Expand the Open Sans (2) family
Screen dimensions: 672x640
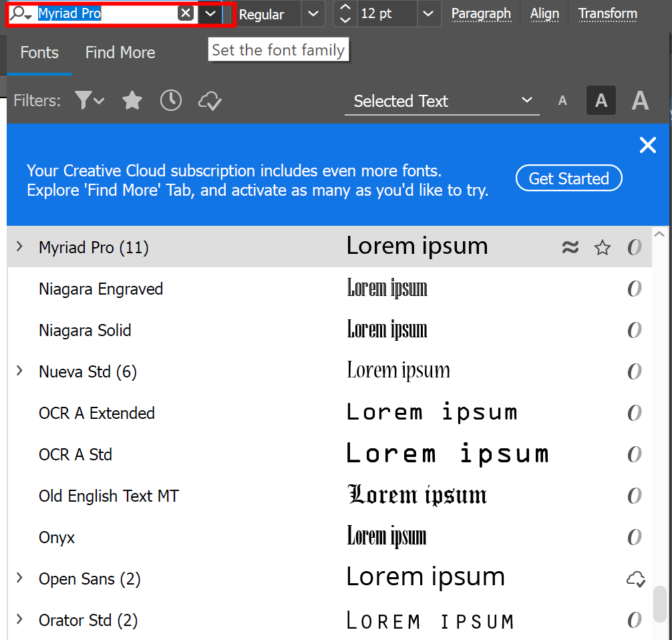point(19,578)
